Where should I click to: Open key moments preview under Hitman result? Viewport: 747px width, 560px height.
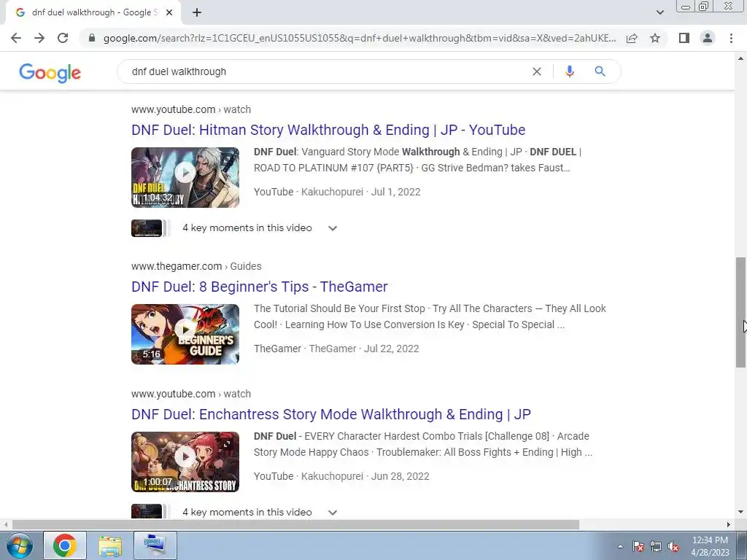150,228
